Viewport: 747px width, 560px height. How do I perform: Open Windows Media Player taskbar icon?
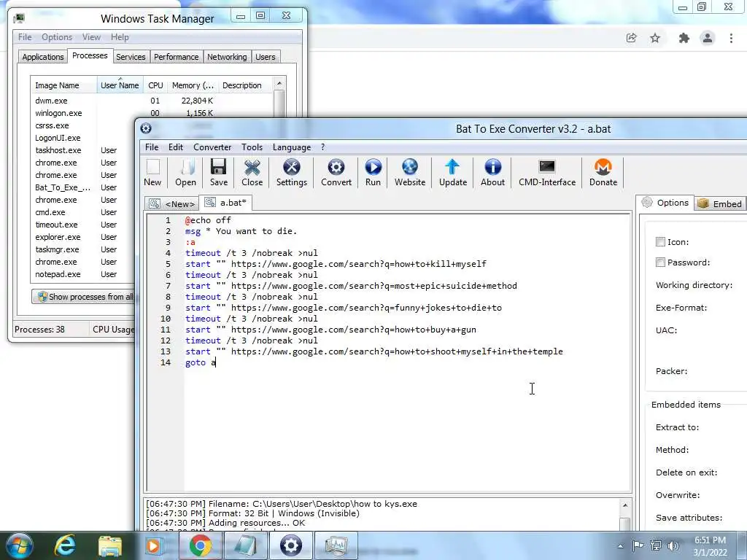point(155,545)
